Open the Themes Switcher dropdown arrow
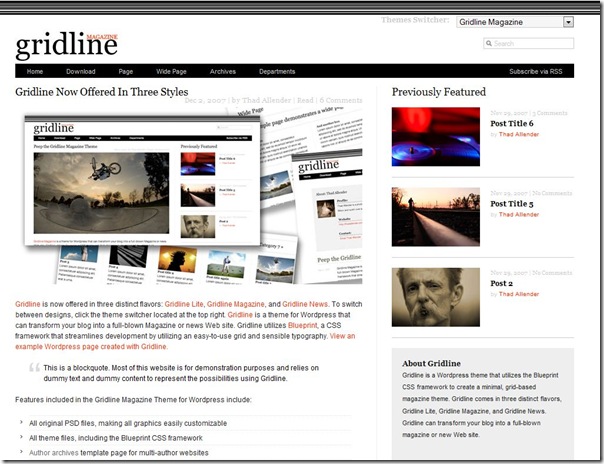The image size is (604, 464). [x=568, y=22]
